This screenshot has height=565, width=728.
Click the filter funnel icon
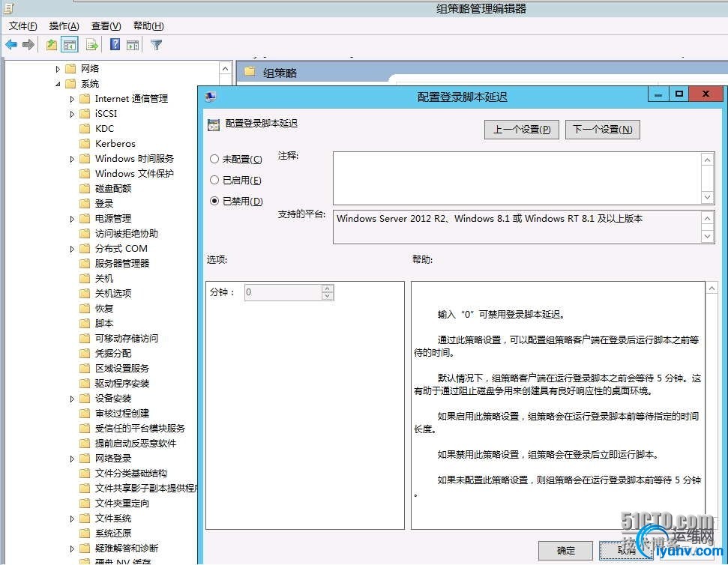[157, 45]
